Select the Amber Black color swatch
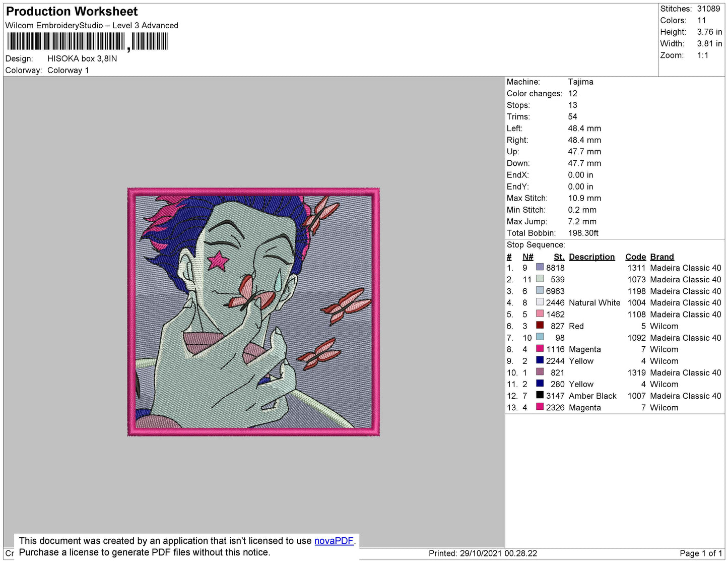 point(540,395)
